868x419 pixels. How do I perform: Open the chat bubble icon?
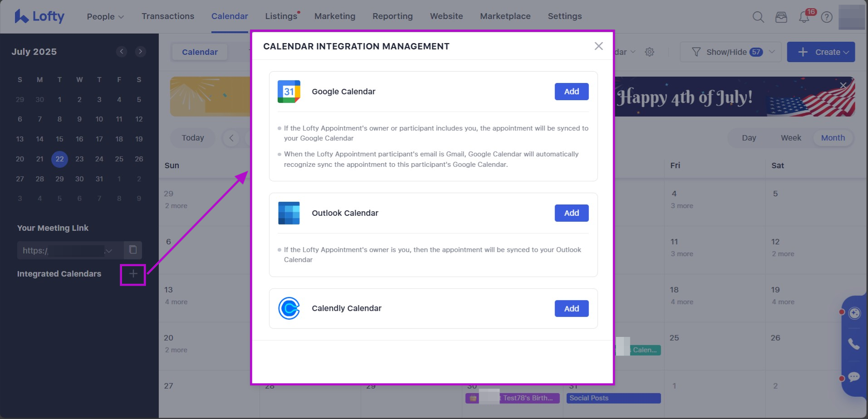(854, 377)
